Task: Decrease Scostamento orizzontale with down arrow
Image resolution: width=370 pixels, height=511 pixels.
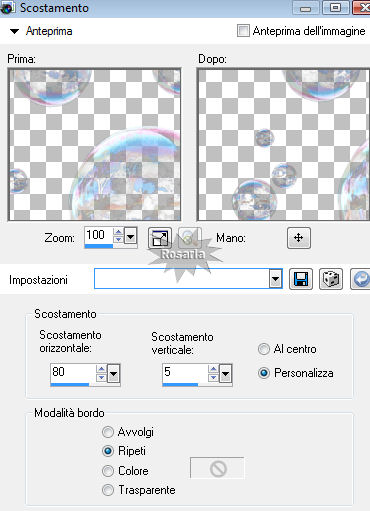Action: pyautogui.click(x=101, y=377)
